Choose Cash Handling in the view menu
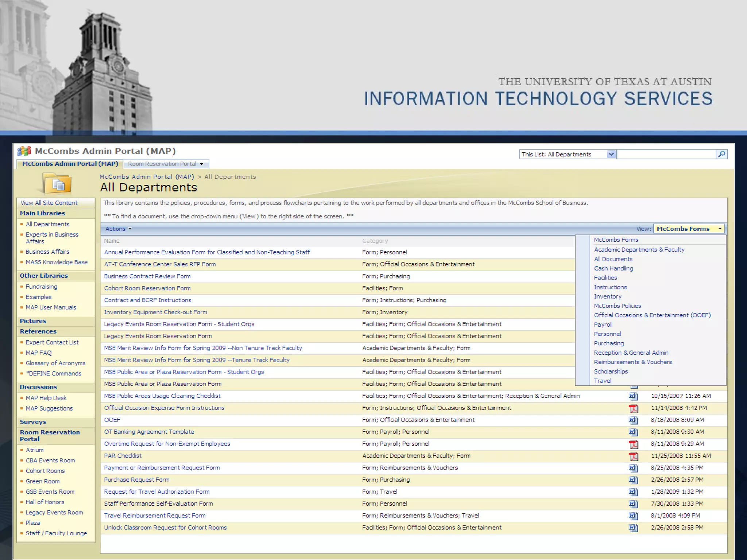 [613, 268]
